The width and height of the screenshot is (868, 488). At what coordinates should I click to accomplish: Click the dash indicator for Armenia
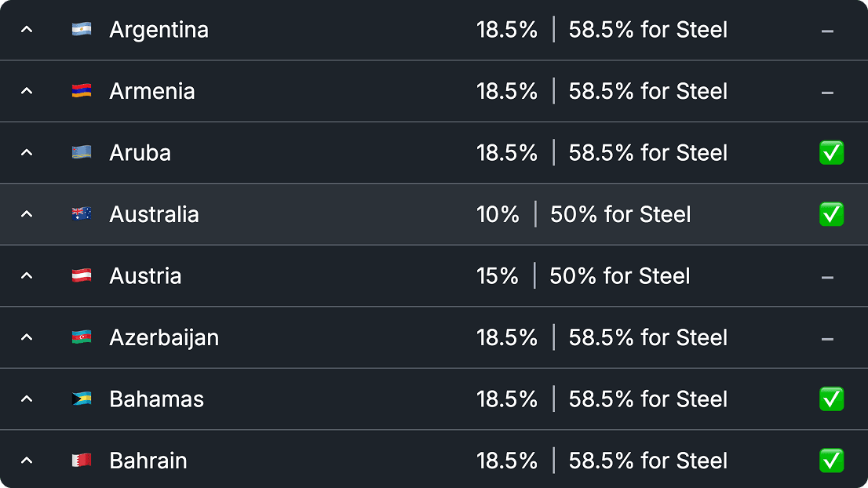click(828, 91)
